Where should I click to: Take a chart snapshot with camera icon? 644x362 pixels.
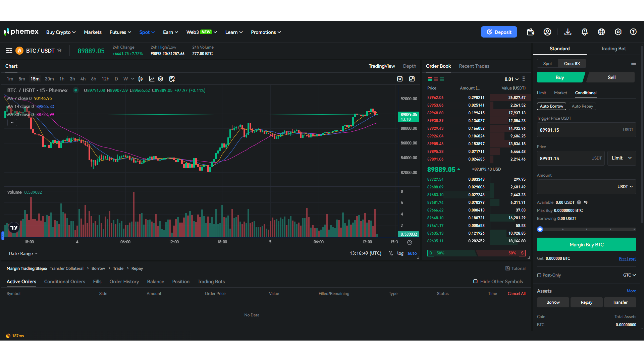[x=400, y=79]
